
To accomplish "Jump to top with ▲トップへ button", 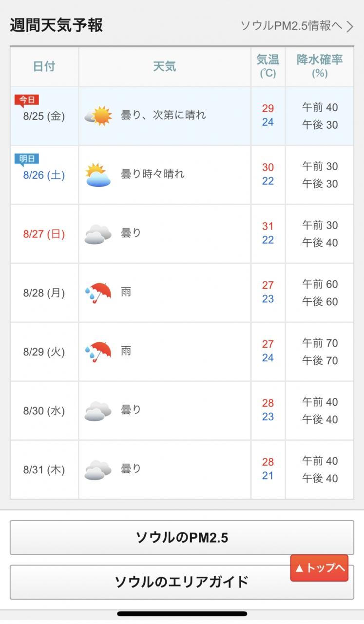I will pyautogui.click(x=319, y=568).
